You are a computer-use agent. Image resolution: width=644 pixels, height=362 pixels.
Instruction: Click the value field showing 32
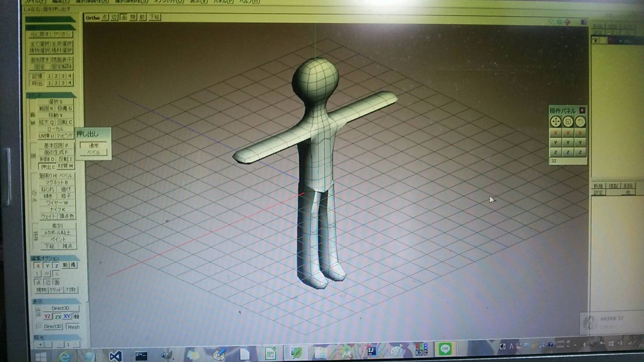(x=568, y=161)
